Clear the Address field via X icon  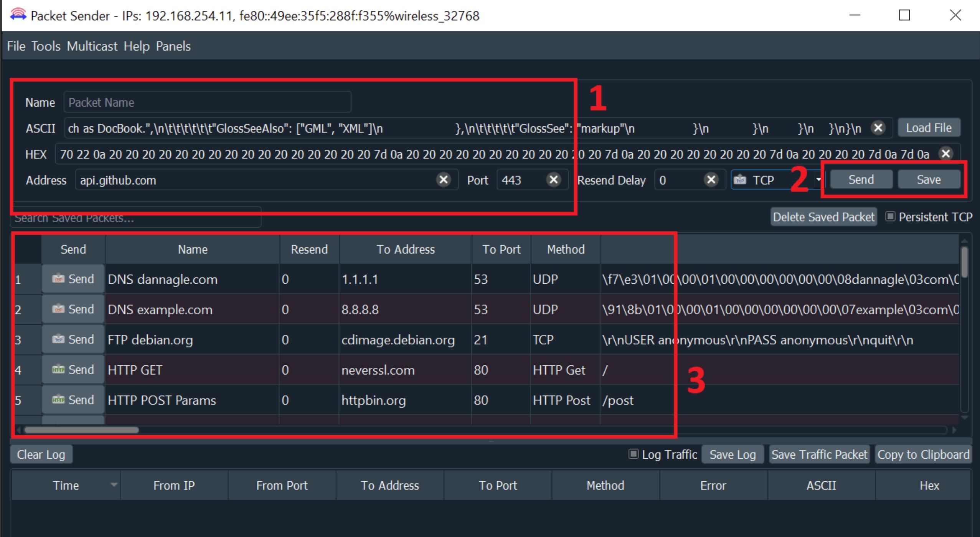pyautogui.click(x=444, y=180)
